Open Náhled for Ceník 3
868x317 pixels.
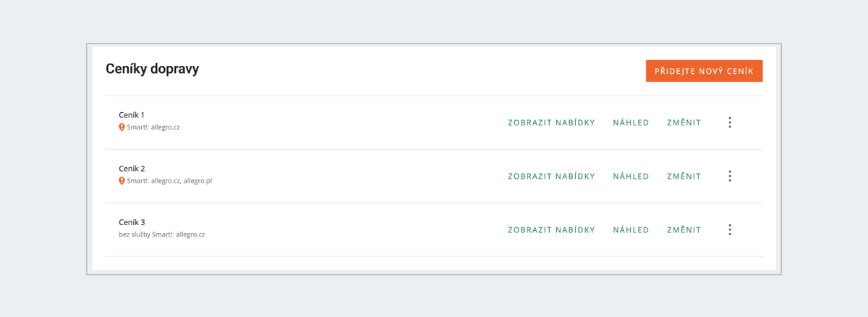click(631, 229)
